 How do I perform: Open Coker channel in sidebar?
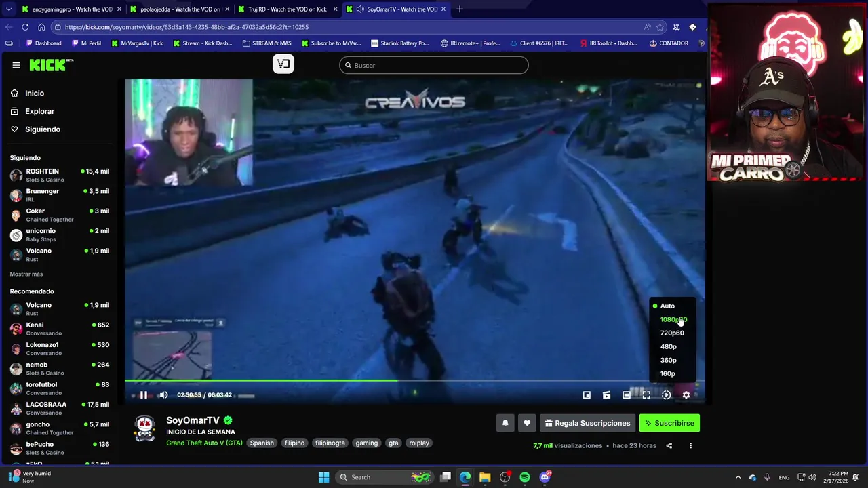[x=60, y=215]
